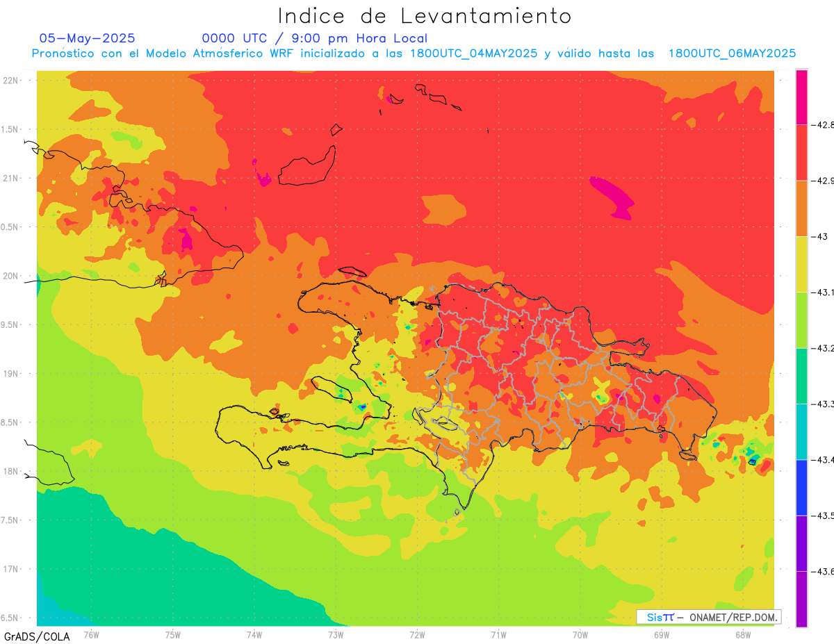
Task: Click the "17N" latitude label
Action: point(10,569)
